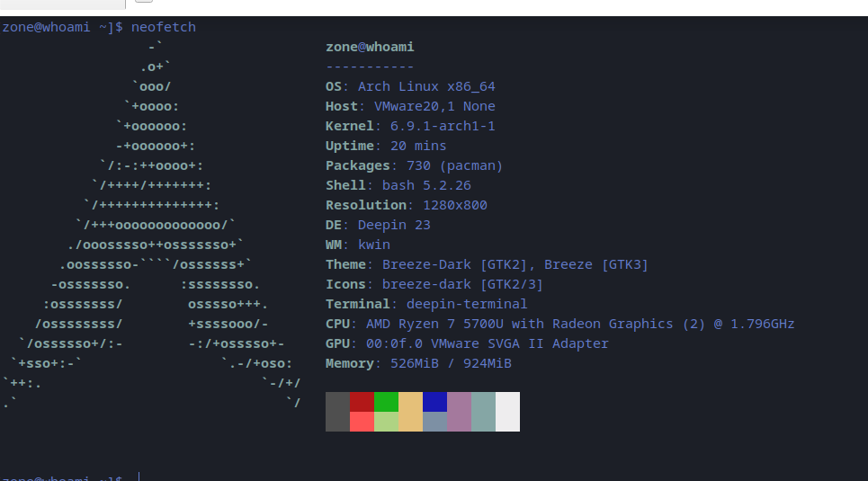Click the GPU value 'VMware SVGA II Adapter'
This screenshot has height=481, width=868.
point(519,343)
